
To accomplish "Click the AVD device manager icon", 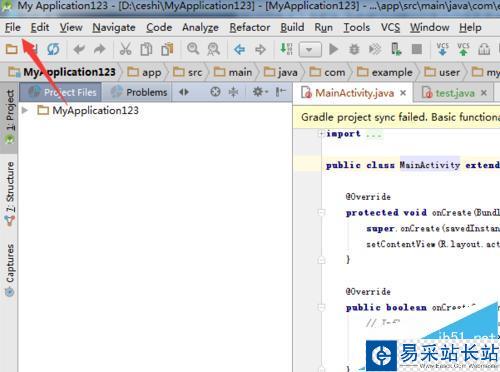I will click(396, 49).
